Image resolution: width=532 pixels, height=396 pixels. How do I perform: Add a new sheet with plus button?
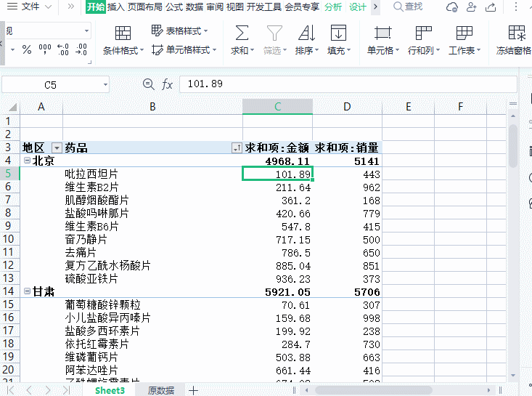click(194, 390)
